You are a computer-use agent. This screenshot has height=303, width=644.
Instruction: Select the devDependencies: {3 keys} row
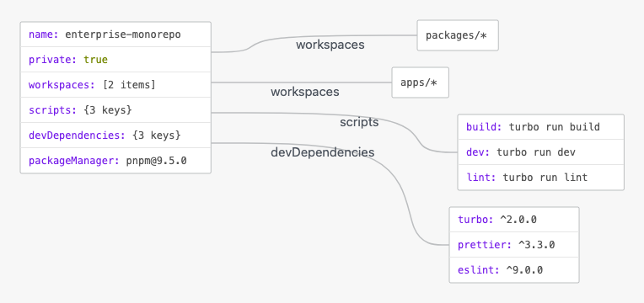[x=115, y=135]
